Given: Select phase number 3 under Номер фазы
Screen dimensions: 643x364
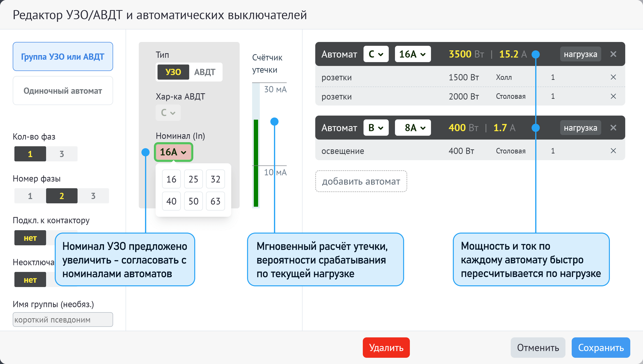Looking at the screenshot, I should (x=93, y=196).
